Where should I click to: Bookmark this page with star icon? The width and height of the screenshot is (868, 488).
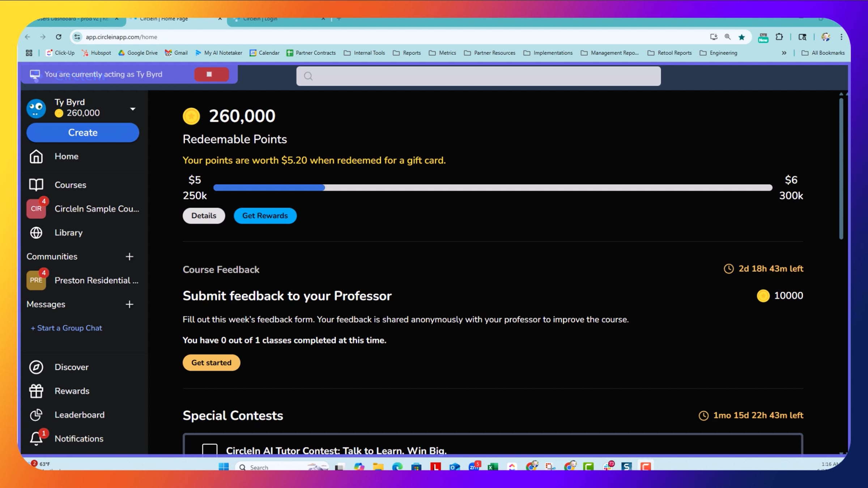[x=742, y=37]
